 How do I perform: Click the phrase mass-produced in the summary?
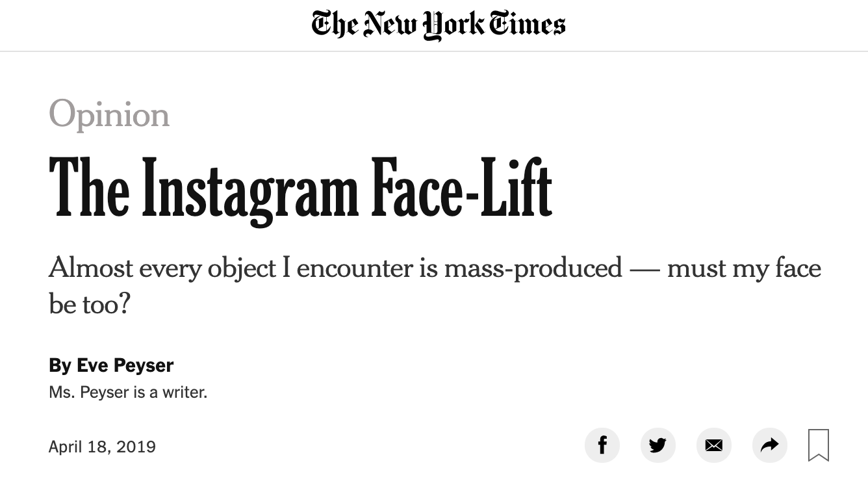tap(533, 268)
